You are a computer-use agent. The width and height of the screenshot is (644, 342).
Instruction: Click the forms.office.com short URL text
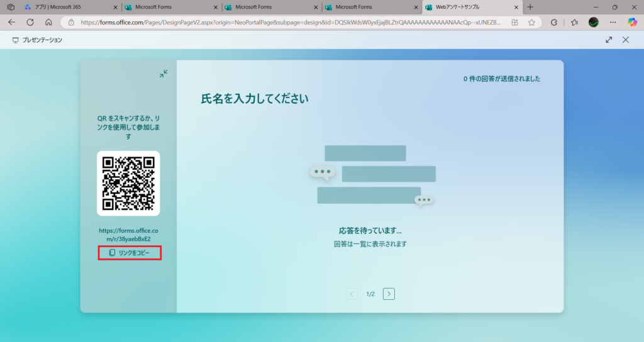coord(128,234)
